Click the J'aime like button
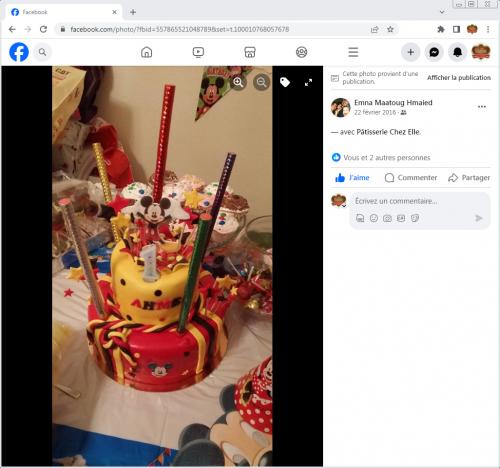This screenshot has width=500, height=468. point(352,178)
